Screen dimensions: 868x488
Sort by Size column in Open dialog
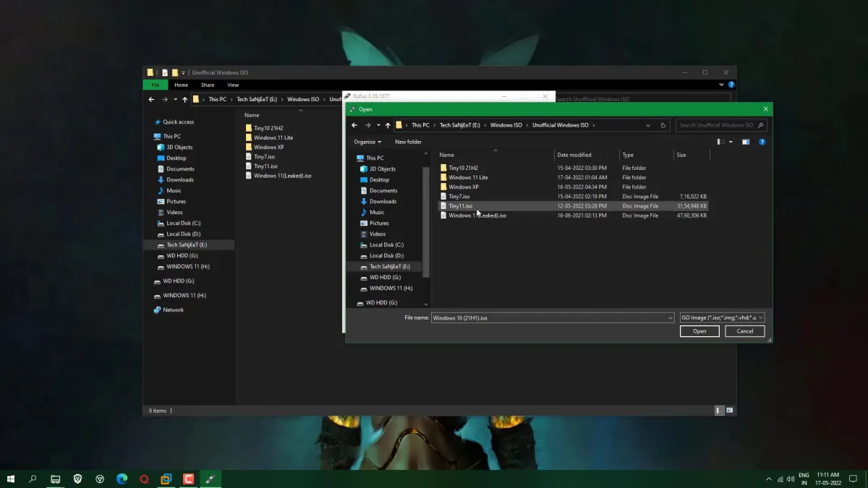(x=691, y=155)
